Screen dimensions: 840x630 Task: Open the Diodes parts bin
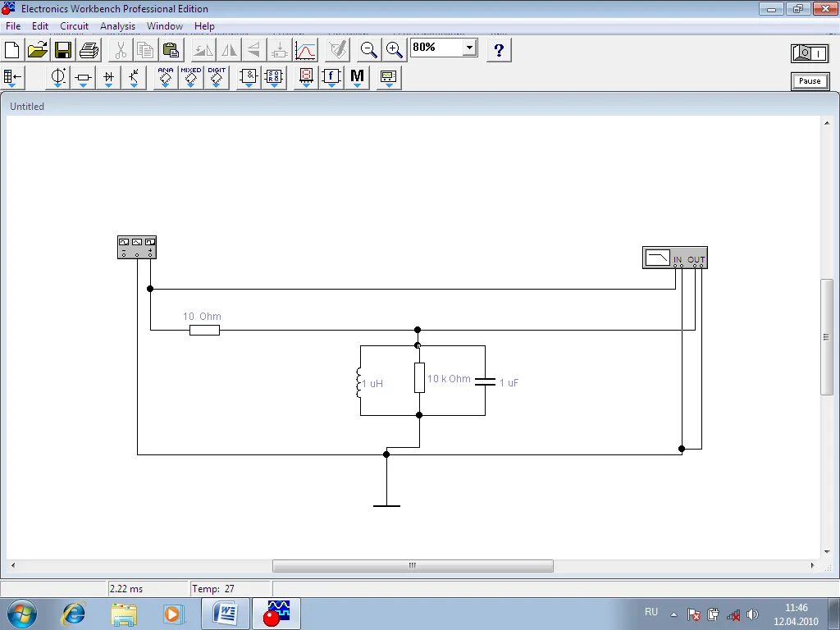(109, 77)
